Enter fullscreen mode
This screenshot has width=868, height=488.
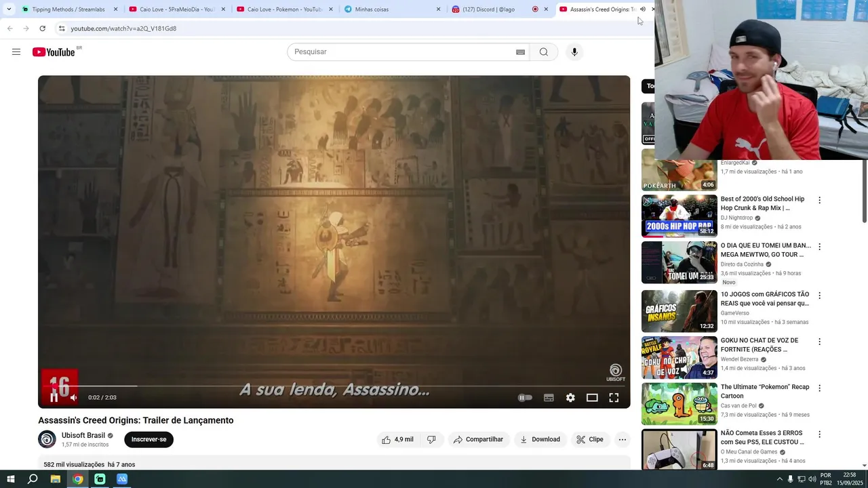(614, 398)
